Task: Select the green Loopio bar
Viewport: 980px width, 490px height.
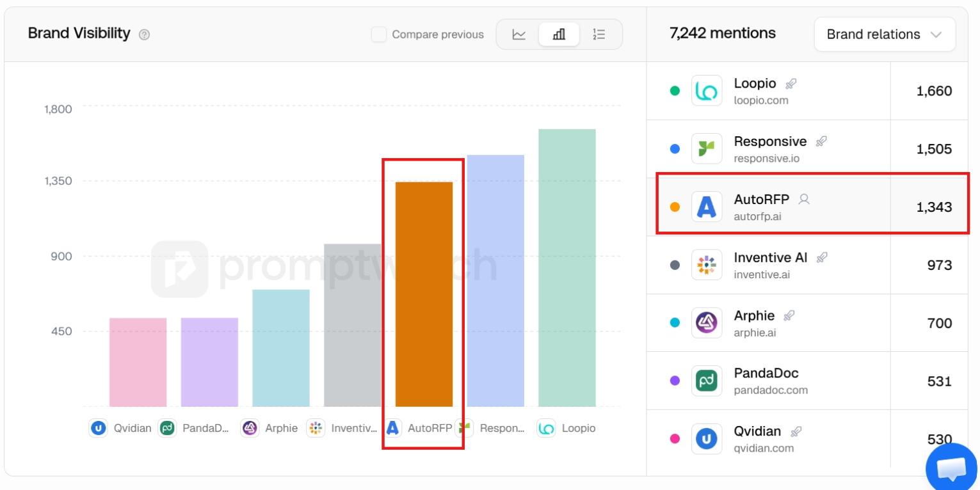Action: pos(567,268)
